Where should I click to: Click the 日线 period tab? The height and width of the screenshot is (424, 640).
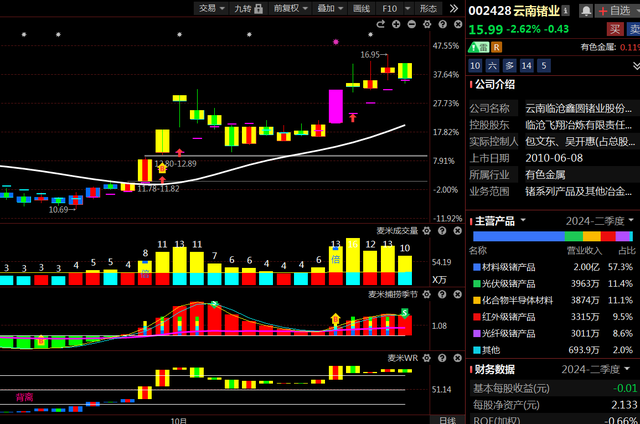coord(447,420)
